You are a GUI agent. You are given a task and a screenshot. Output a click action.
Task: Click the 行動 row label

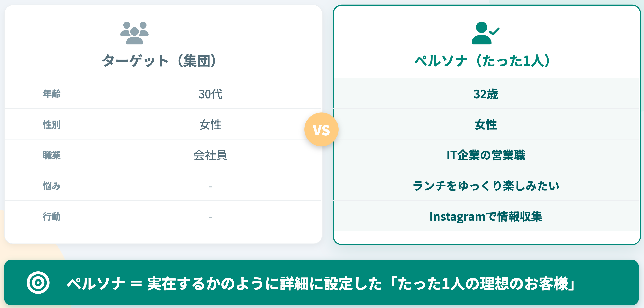coord(52,217)
